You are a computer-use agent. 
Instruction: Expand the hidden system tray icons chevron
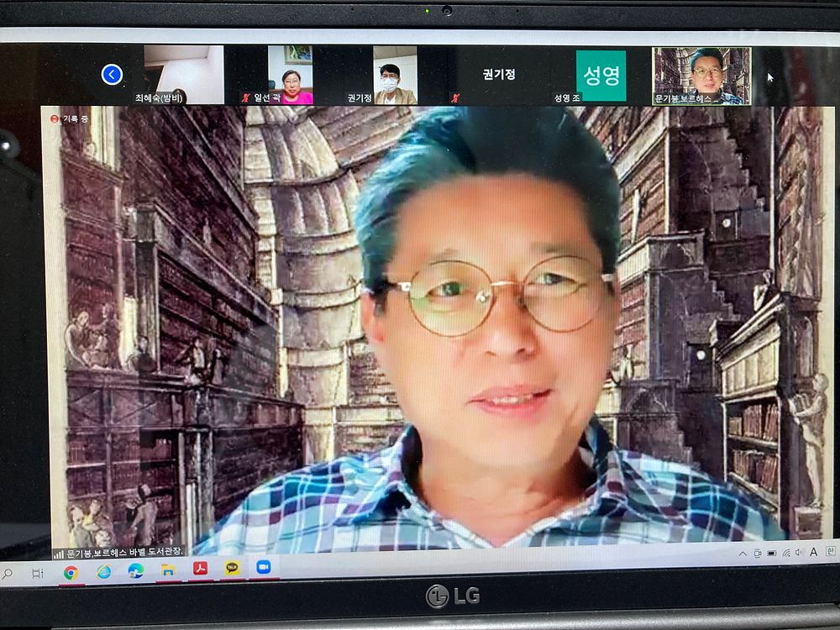click(x=743, y=554)
